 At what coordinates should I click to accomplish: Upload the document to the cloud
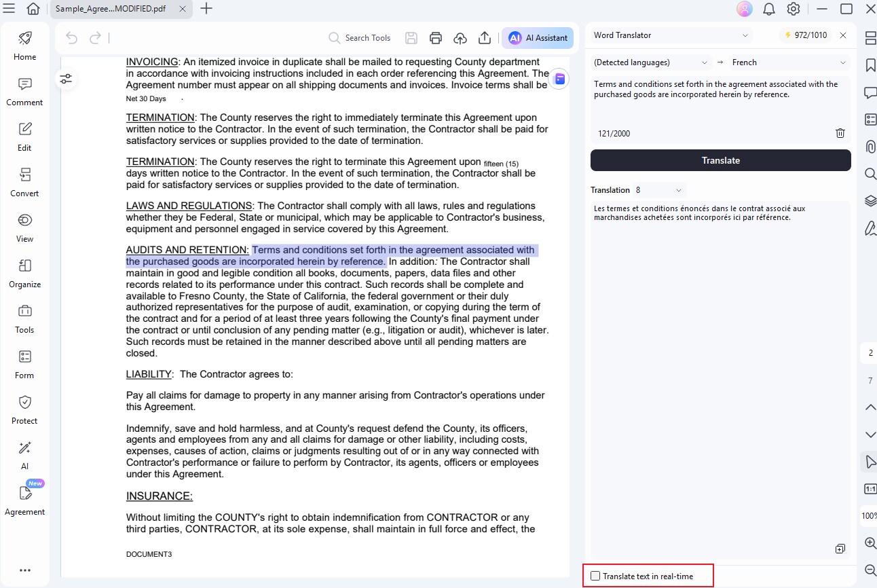click(x=460, y=38)
